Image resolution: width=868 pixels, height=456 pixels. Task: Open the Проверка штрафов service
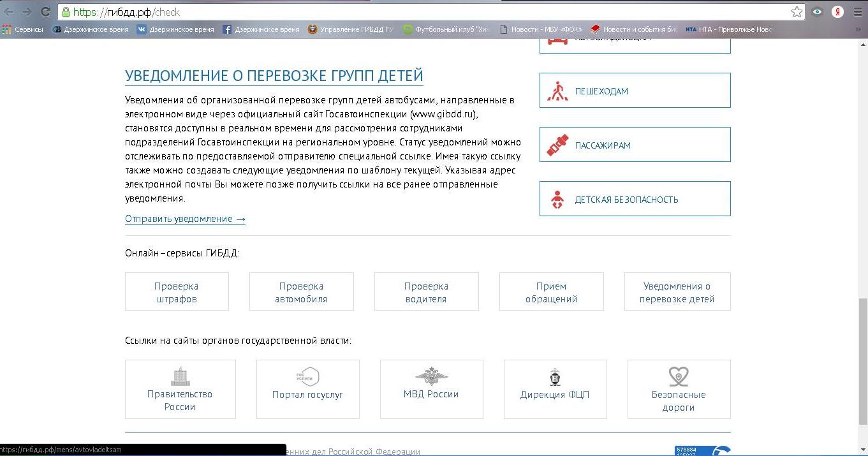pyautogui.click(x=177, y=292)
